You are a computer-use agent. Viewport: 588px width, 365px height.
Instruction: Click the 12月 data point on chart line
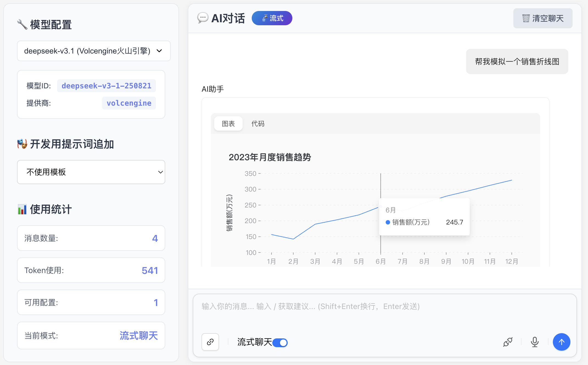(512, 180)
